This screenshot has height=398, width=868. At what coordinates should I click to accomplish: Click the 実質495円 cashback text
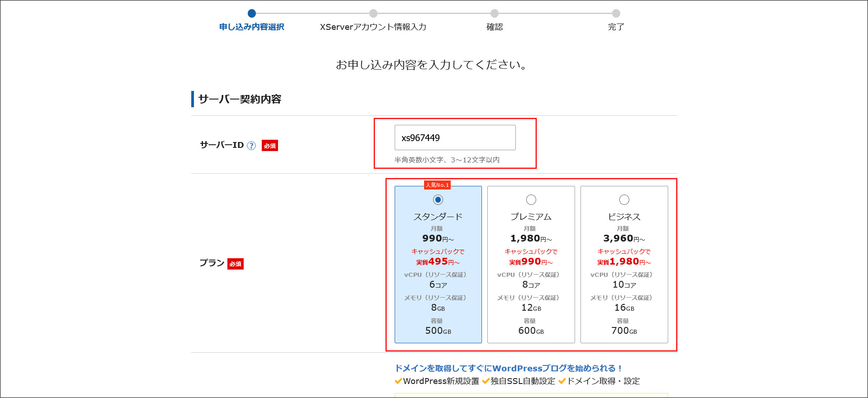click(438, 261)
